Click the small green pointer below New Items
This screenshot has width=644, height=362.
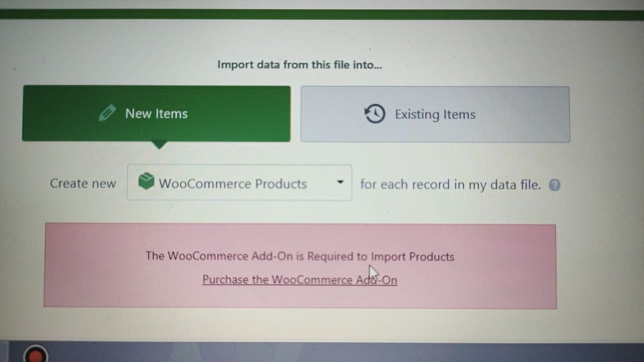[159, 145]
